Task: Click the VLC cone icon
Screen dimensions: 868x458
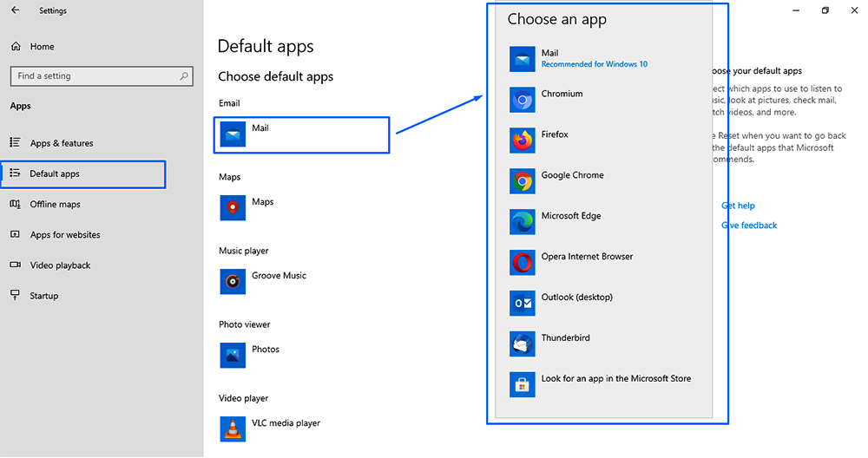Action: (x=233, y=429)
